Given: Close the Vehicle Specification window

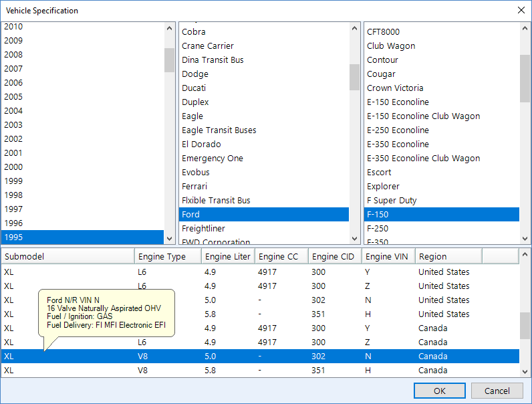Looking at the screenshot, I should coord(521,10).
